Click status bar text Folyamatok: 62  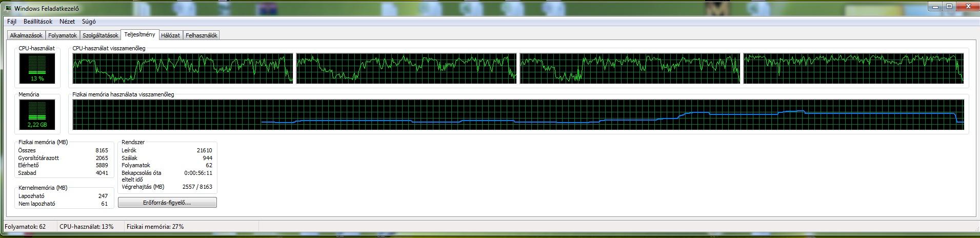(25, 226)
